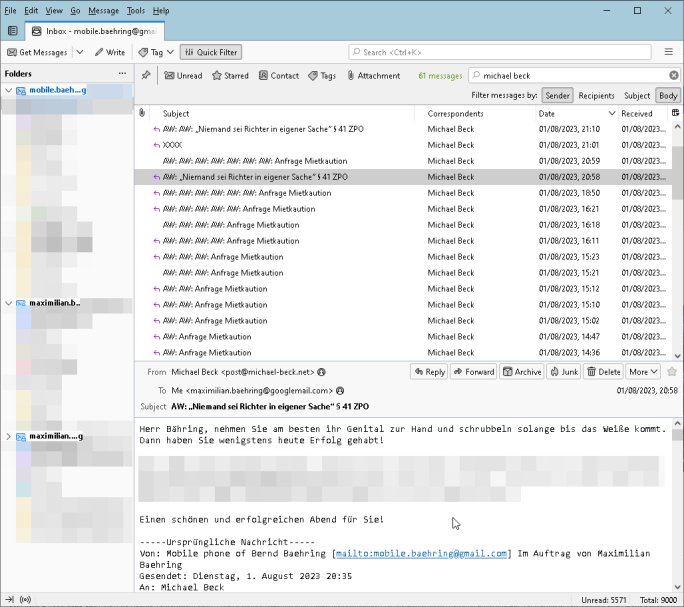The height and width of the screenshot is (607, 684).
Task: Mark the open message as Junk
Action: pyautogui.click(x=563, y=372)
